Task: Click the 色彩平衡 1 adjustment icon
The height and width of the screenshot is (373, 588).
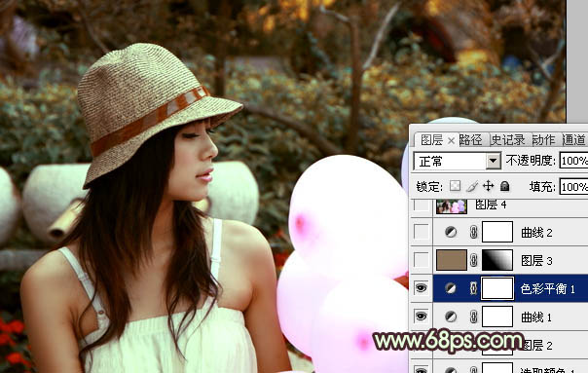Action: coord(451,288)
